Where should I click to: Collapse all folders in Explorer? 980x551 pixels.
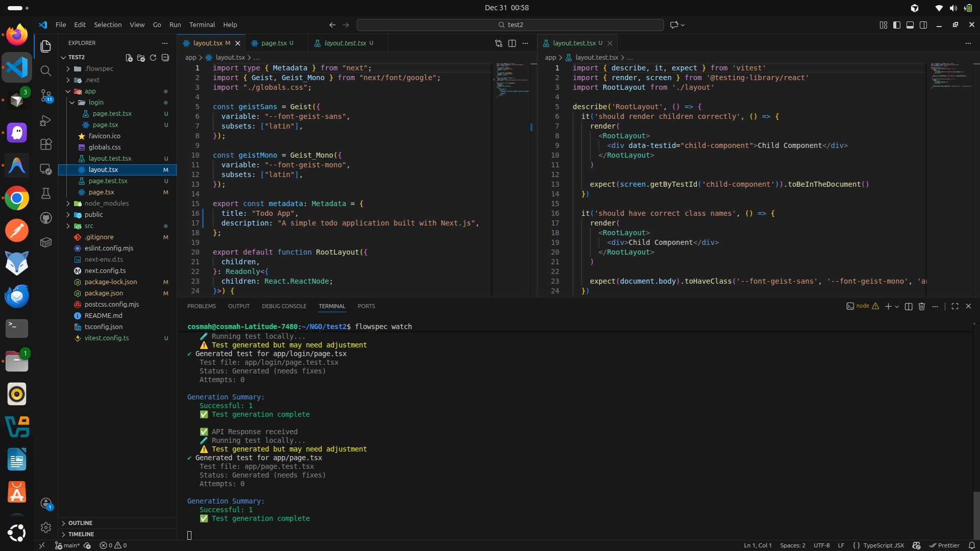click(165, 58)
